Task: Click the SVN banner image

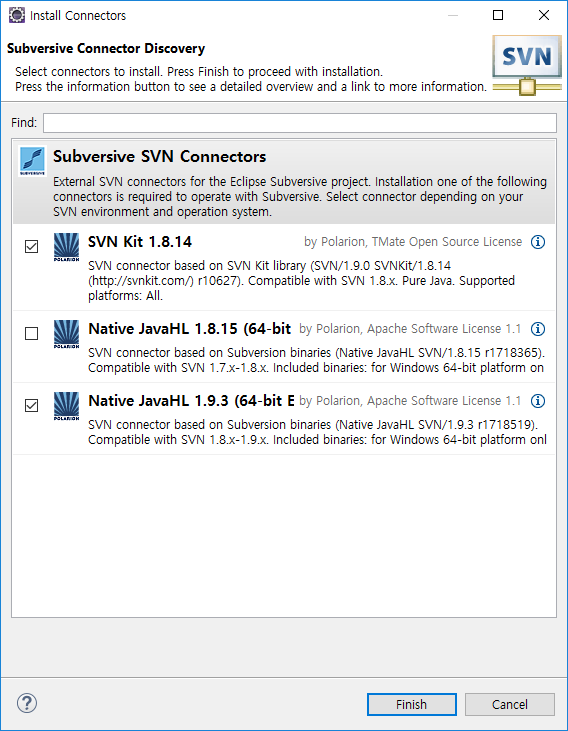Action: 527,65
